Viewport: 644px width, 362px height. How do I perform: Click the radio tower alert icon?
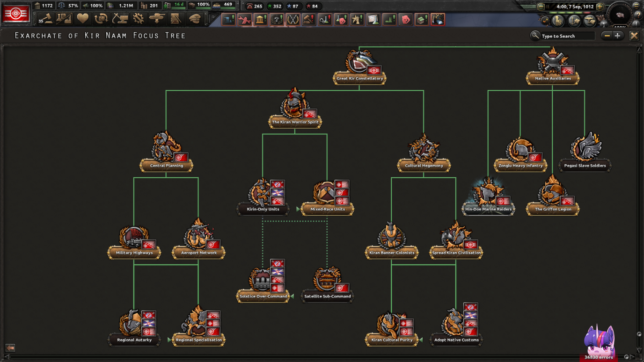(x=357, y=20)
